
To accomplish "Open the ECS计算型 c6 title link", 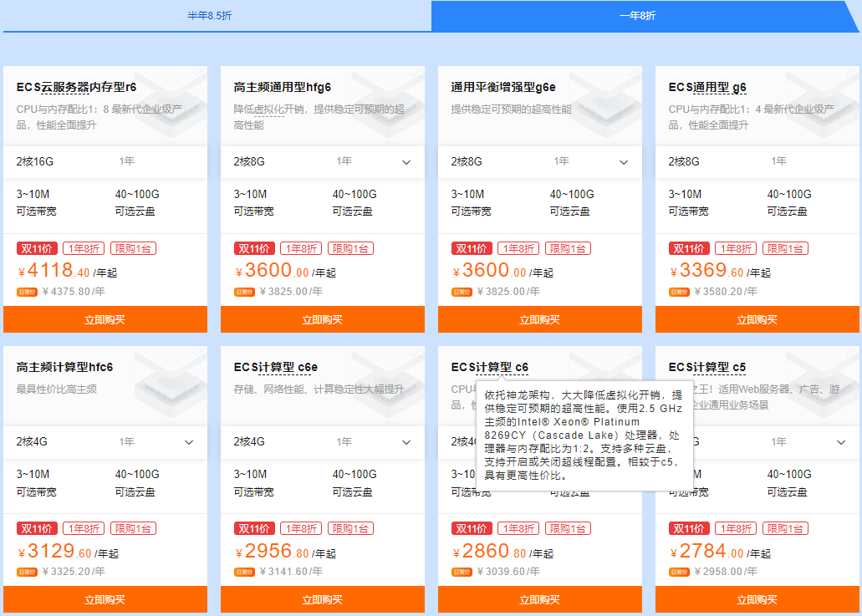I will pos(489,367).
